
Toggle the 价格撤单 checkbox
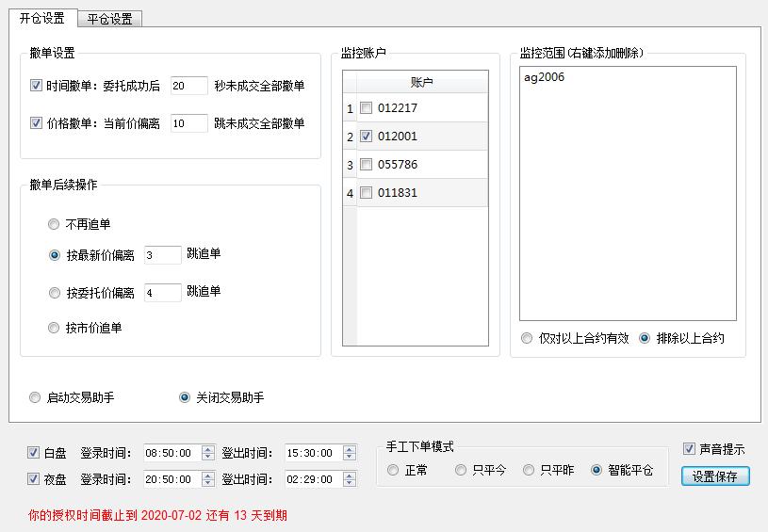(37, 123)
